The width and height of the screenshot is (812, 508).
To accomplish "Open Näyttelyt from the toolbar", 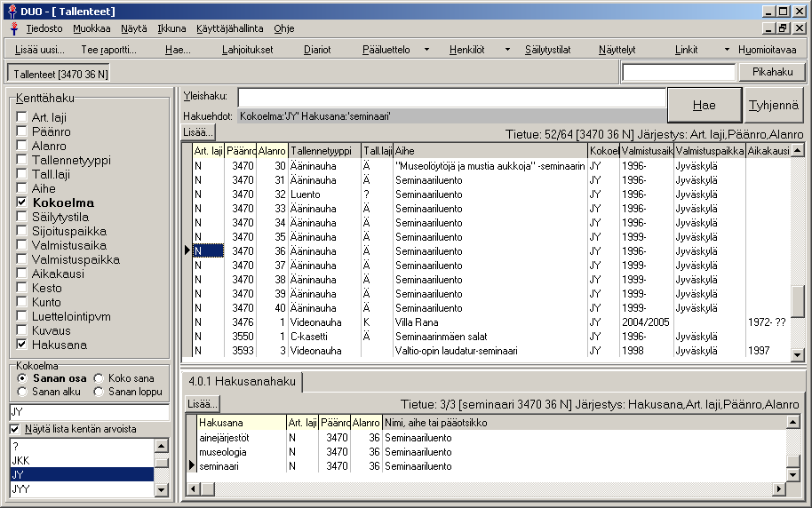I will 617,50.
